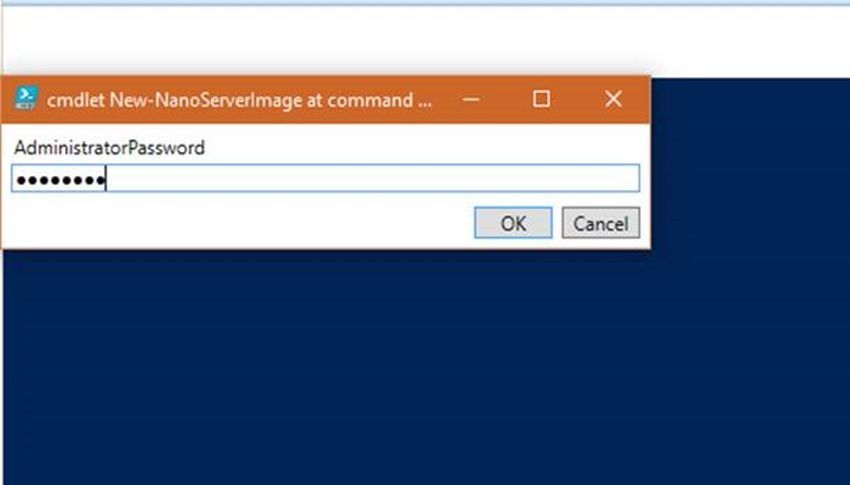The width and height of the screenshot is (850, 485).
Task: Close the cmdlet prompt dialog
Action: 613,99
